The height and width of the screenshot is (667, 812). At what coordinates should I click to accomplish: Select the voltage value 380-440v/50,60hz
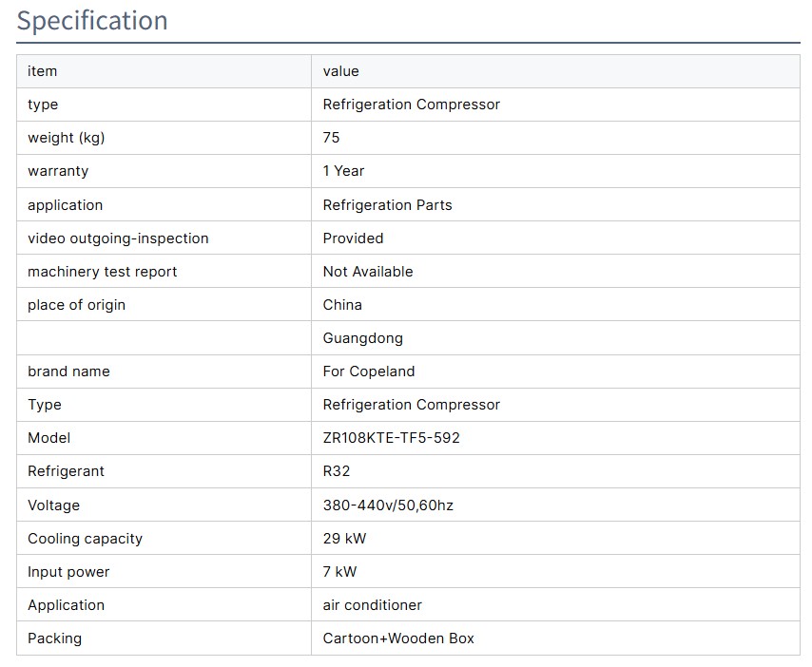[x=388, y=505]
